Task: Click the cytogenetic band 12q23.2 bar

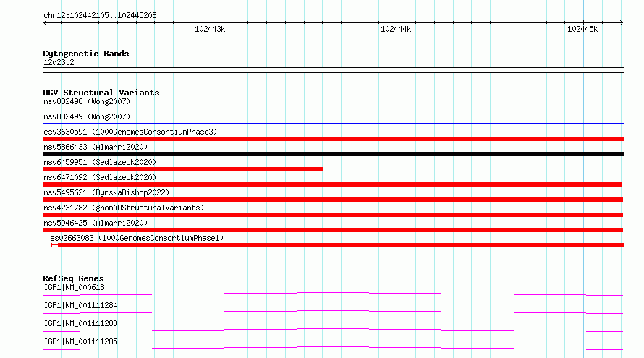Action: point(333,70)
